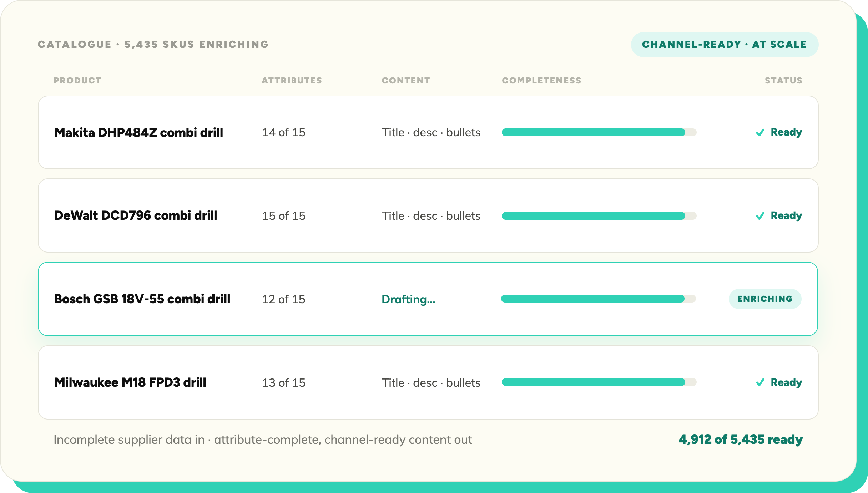868x493 pixels.
Task: Click the '13 of 15' attributes value
Action: coord(284,383)
